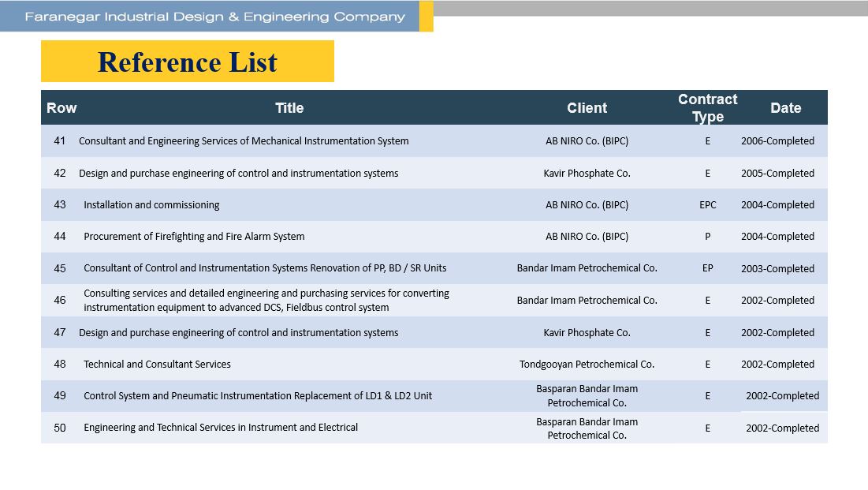This screenshot has height=490, width=868.
Task: Click the "Title" column header
Action: 289,108
